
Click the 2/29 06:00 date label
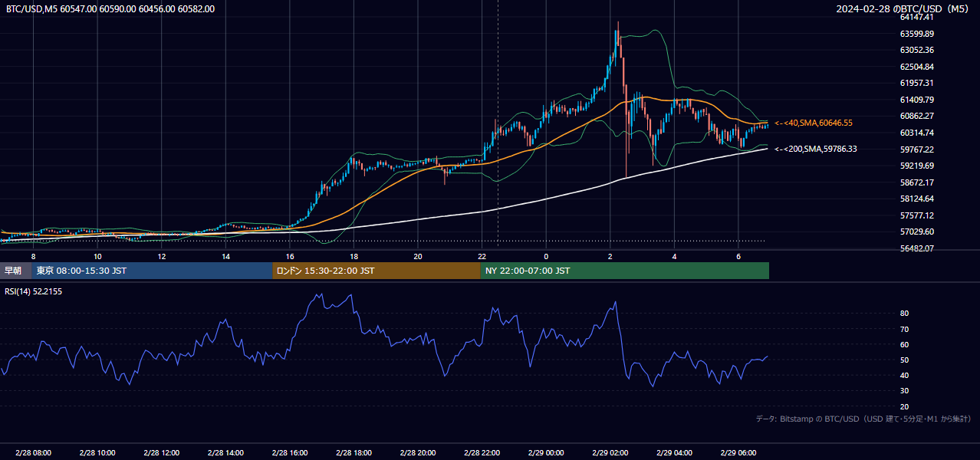tap(738, 453)
